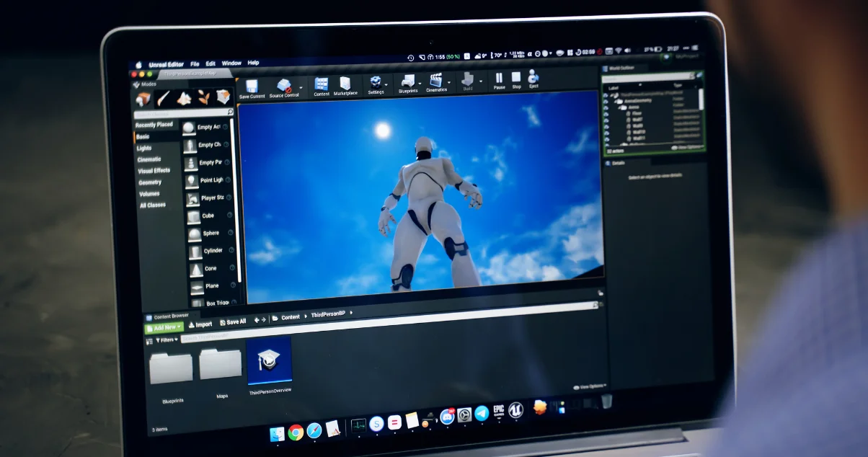This screenshot has height=457, width=868.
Task: Select the Lights category
Action: pos(145,148)
